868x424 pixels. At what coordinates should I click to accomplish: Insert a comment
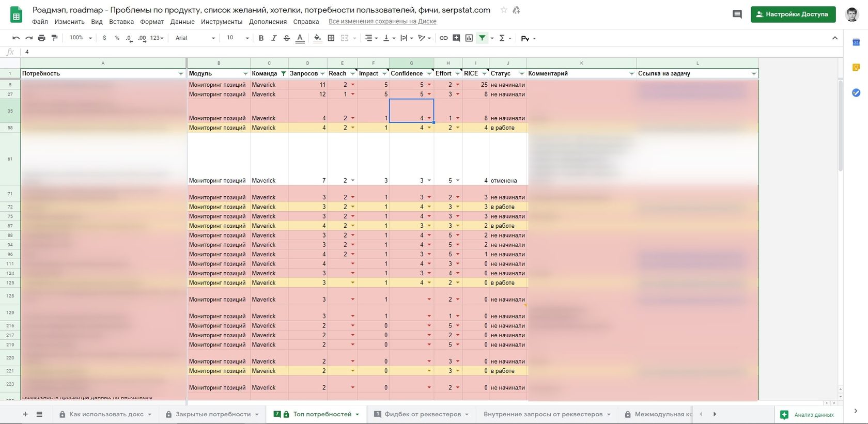[456, 38]
